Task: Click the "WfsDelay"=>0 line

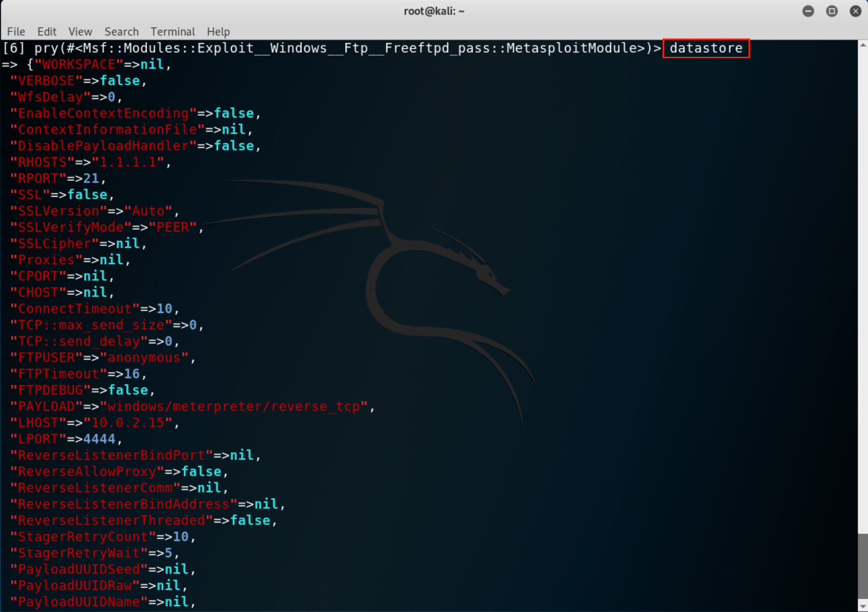Action: pos(66,97)
